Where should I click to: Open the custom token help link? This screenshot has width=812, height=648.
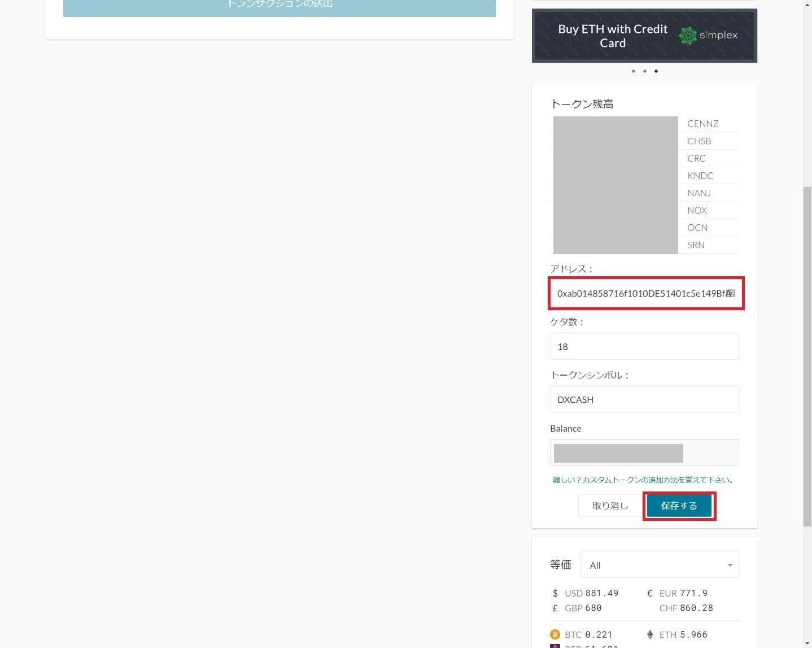pos(644,480)
